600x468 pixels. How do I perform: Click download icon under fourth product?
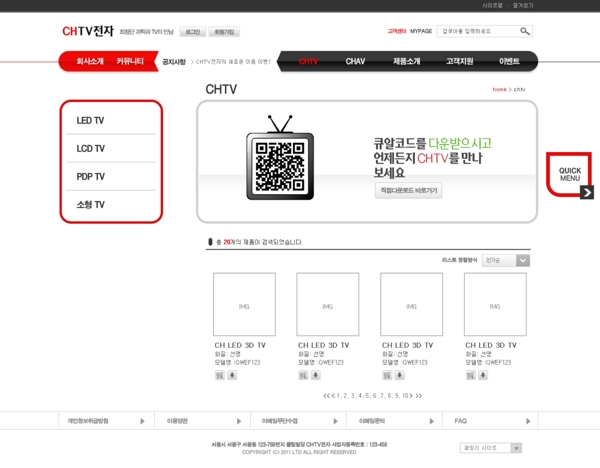tap(483, 375)
